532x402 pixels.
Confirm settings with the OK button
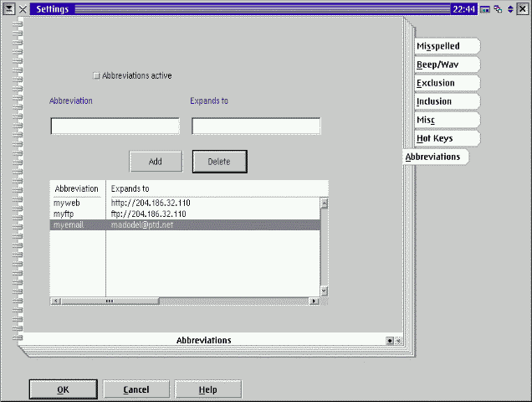pos(63,389)
